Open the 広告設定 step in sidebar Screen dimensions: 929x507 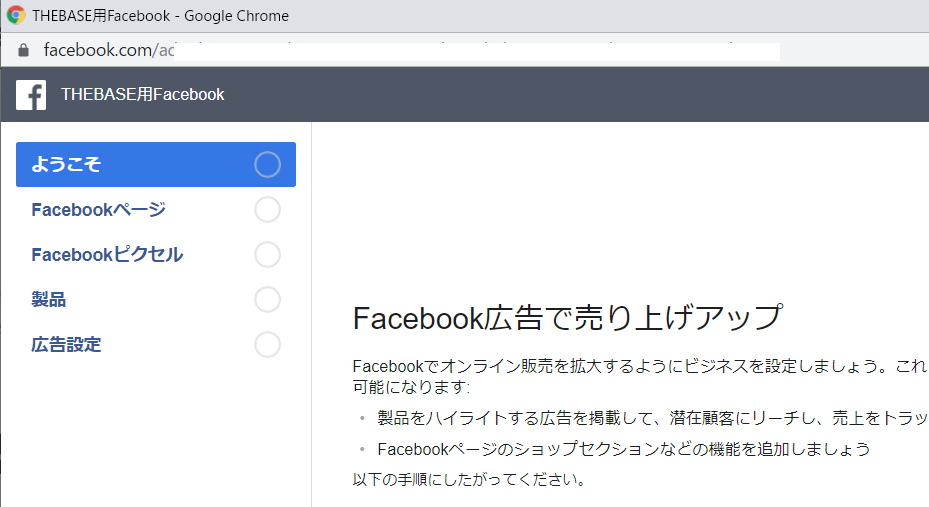pyautogui.click(x=156, y=345)
